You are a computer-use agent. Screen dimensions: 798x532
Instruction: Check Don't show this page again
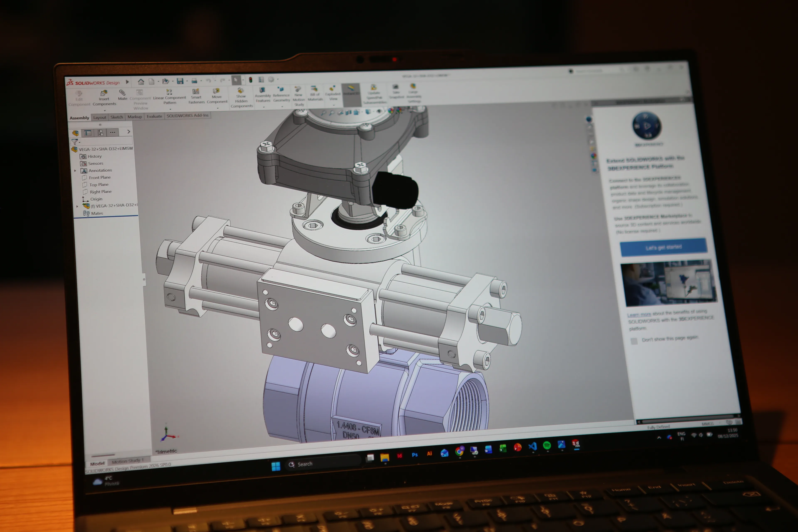634,341
